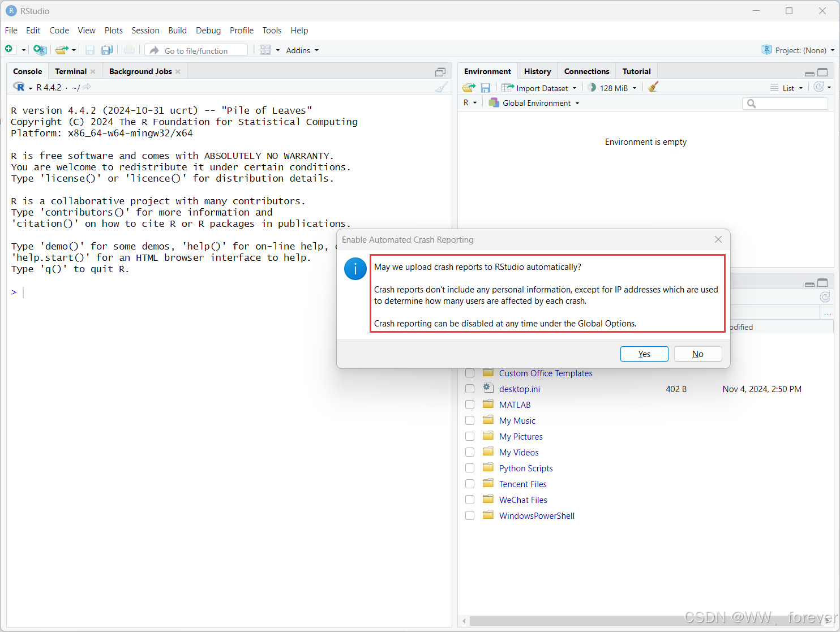This screenshot has width=840, height=632.
Task: Switch to the Connections tab
Action: click(586, 71)
